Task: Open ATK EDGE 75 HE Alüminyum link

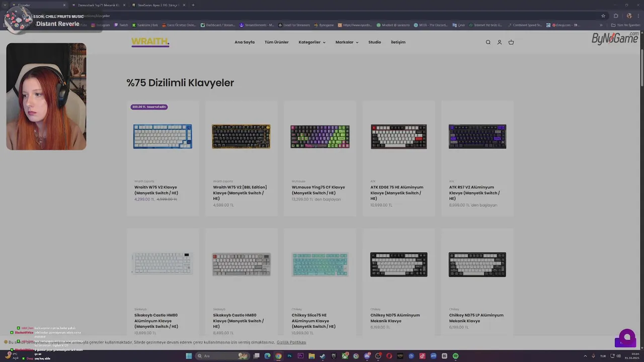Action: (x=397, y=193)
